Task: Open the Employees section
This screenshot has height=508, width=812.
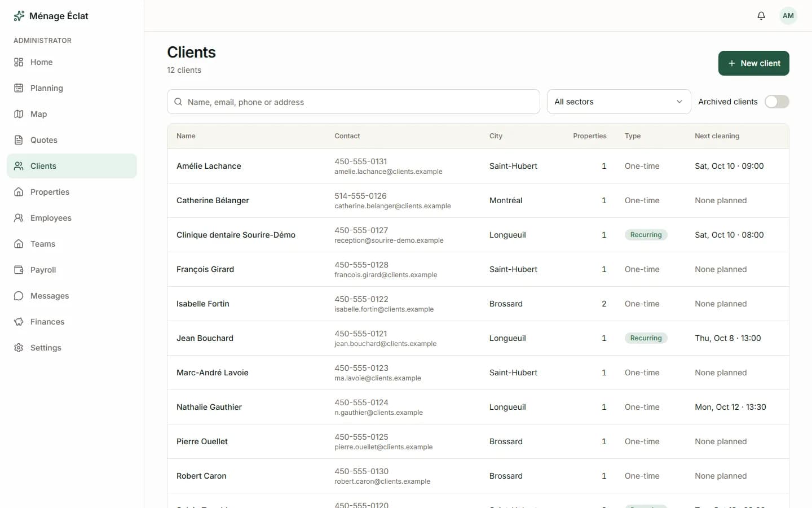Action: tap(72, 218)
